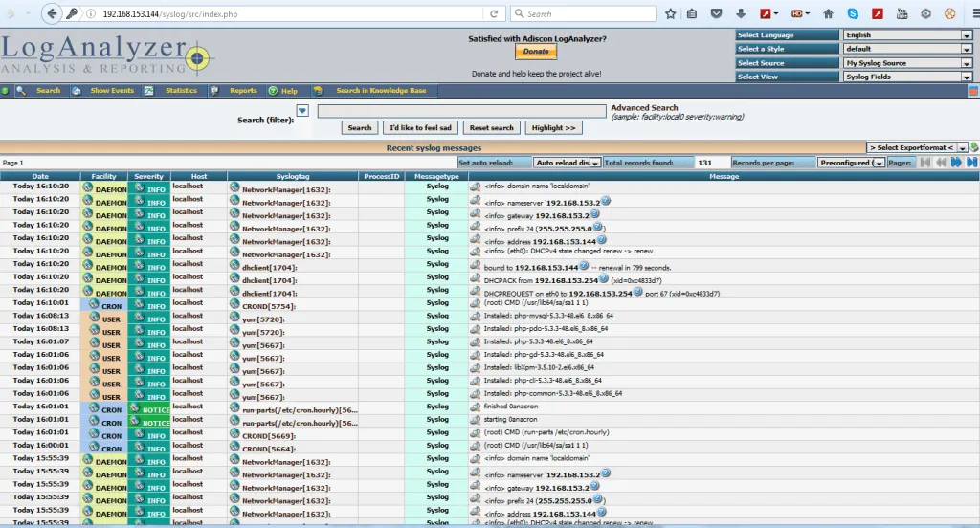Open Search in Knowledge Base menu item
Image resolution: width=980 pixels, height=528 pixels.
(381, 91)
